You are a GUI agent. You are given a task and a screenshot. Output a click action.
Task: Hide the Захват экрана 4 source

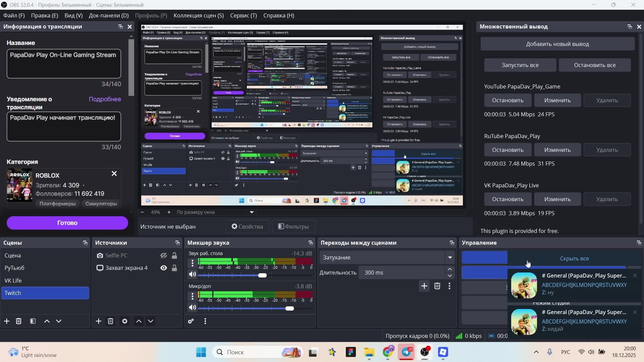pyautogui.click(x=164, y=268)
